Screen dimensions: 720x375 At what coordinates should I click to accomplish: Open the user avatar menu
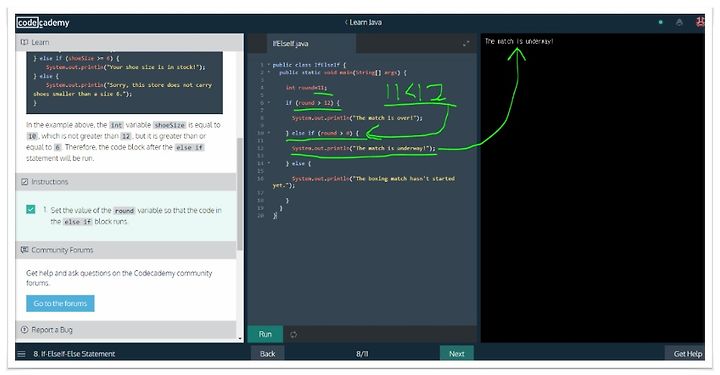pos(700,22)
